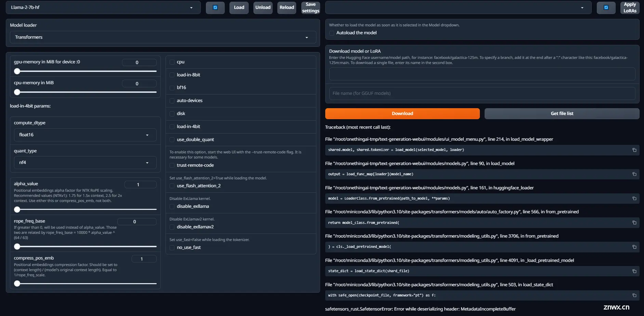The height and width of the screenshot is (316, 644).
Task: Enable the no_use_fast option
Action: click(172, 248)
